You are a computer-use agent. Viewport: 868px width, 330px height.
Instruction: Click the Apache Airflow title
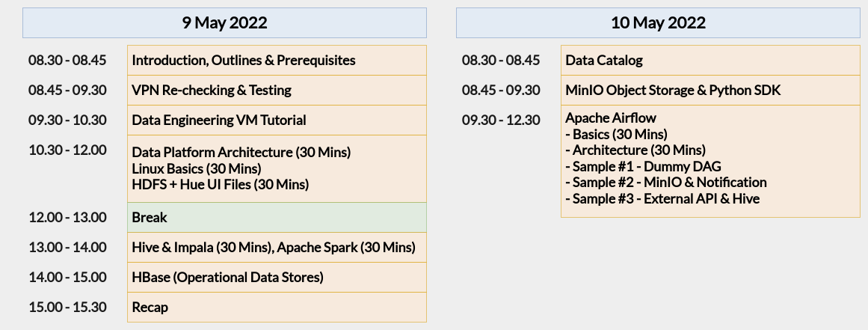point(611,118)
